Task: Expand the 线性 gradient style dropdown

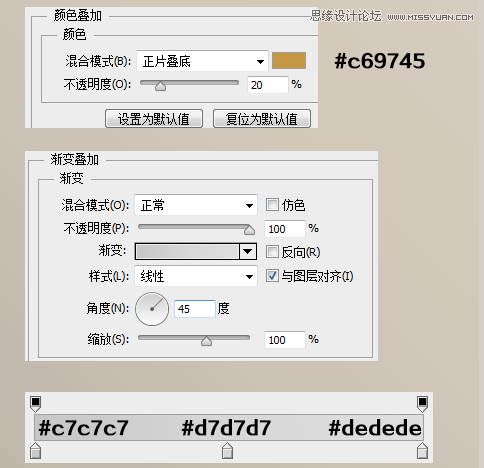Action: coord(196,276)
